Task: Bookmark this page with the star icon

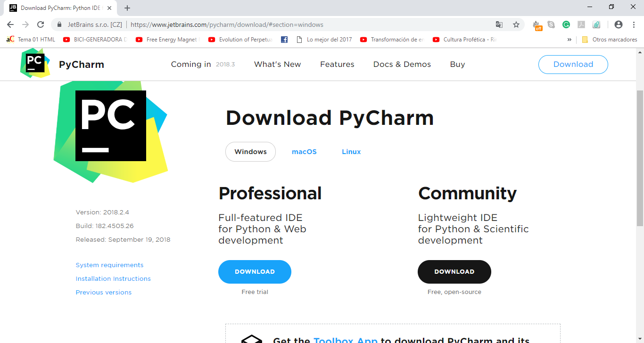Action: coord(516,24)
